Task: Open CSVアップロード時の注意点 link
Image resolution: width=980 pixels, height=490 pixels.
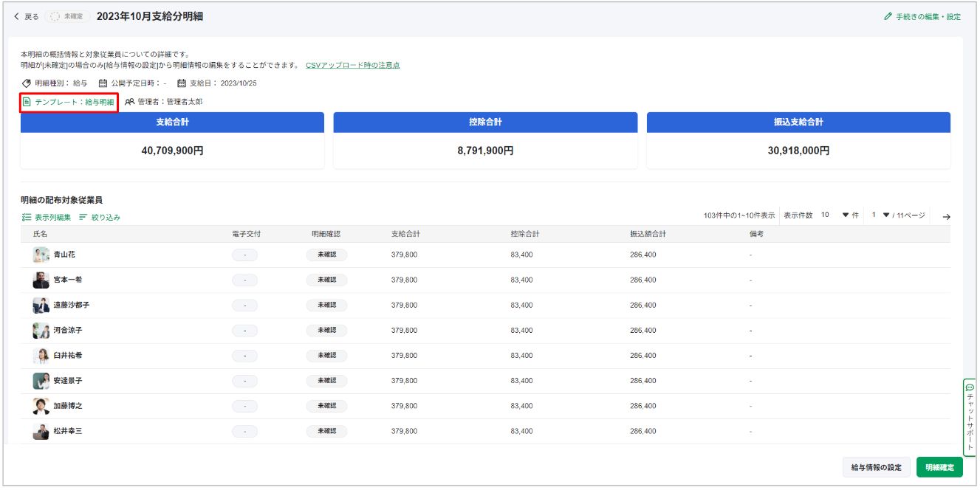Action: point(352,65)
